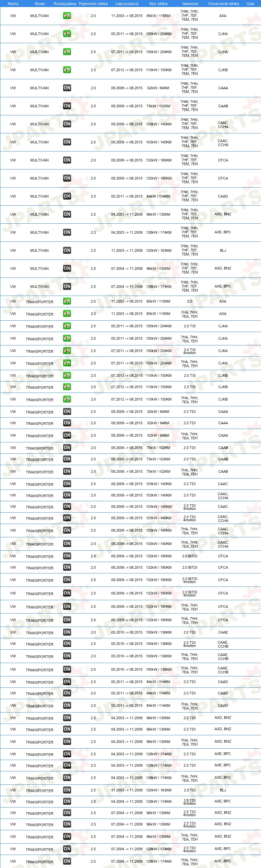Click the Marka column header

coord(13,4)
